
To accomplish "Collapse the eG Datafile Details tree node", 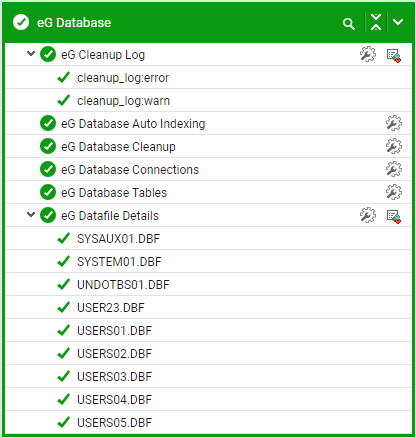I will pyautogui.click(x=31, y=215).
